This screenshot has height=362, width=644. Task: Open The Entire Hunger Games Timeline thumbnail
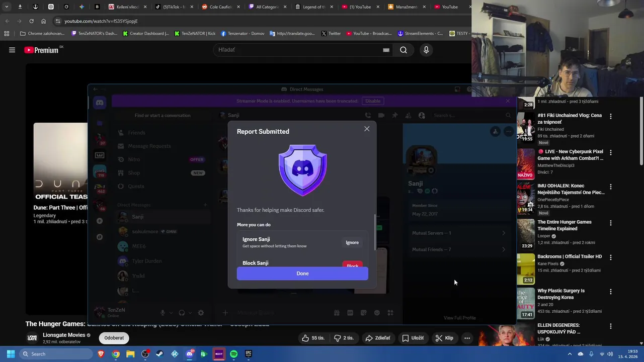tap(526, 234)
